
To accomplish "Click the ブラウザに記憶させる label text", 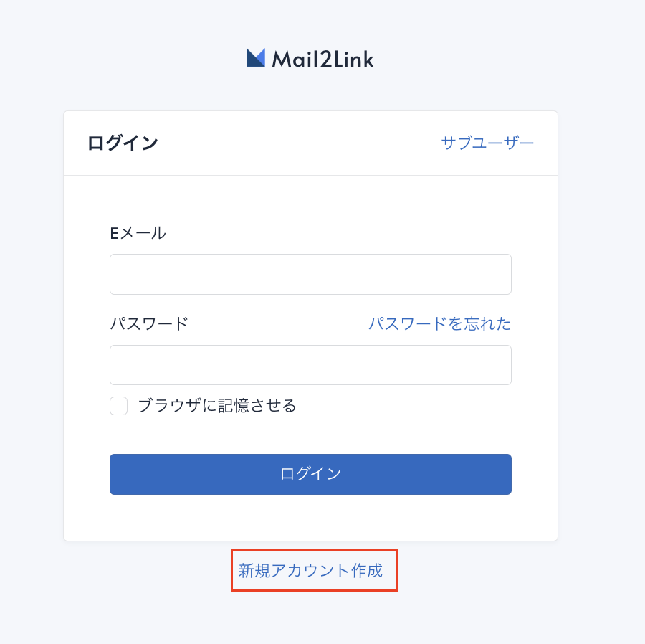I will click(x=217, y=406).
